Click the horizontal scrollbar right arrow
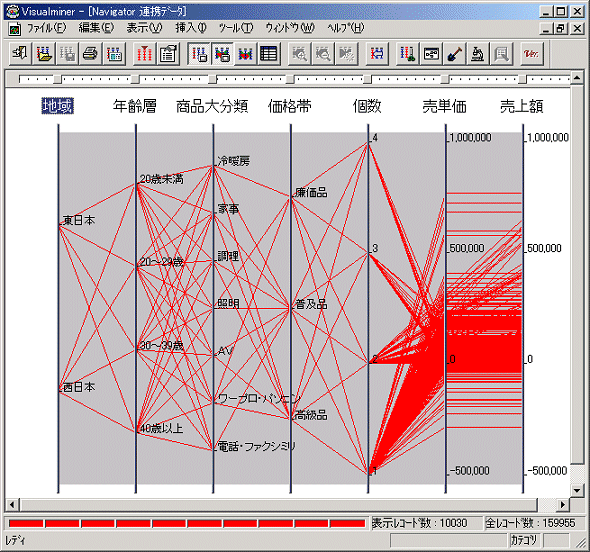 point(563,504)
